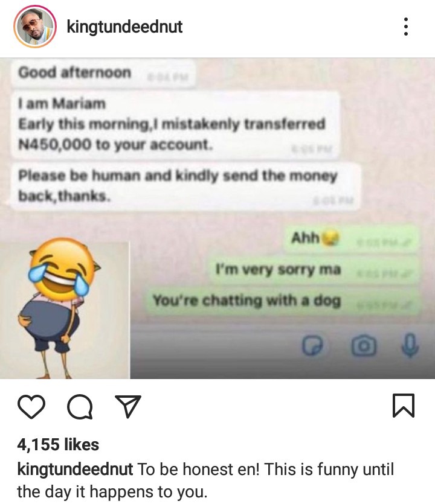The image size is (435, 504).
Task: Tap the 'I am Mariam' message bubble
Action: pos(175,125)
